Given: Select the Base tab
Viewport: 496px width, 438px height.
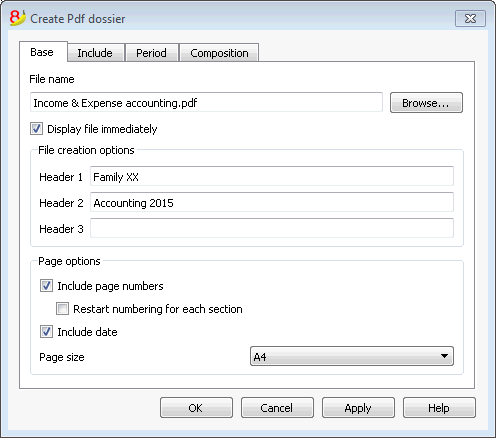Looking at the screenshot, I should (x=42, y=52).
